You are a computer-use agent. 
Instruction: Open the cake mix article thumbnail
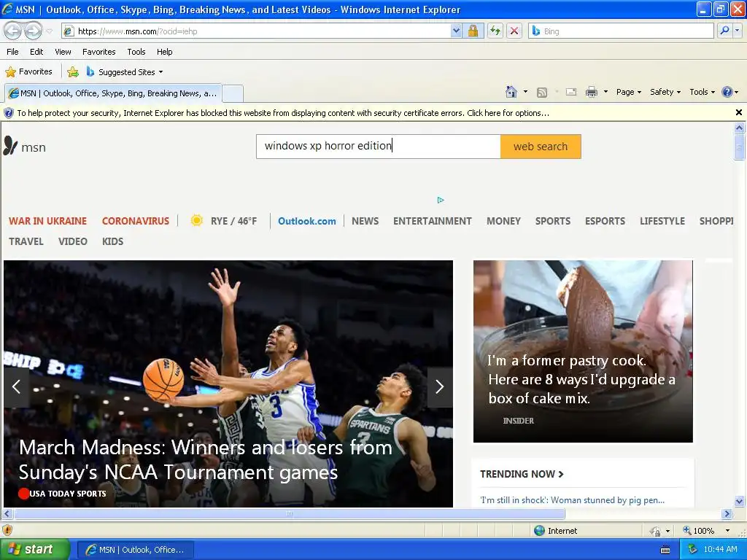coord(583,351)
